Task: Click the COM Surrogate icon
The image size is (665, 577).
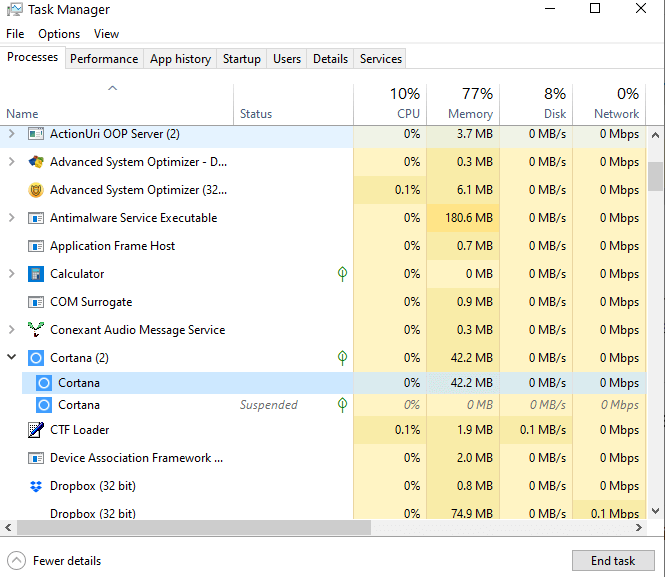Action: pos(36,302)
